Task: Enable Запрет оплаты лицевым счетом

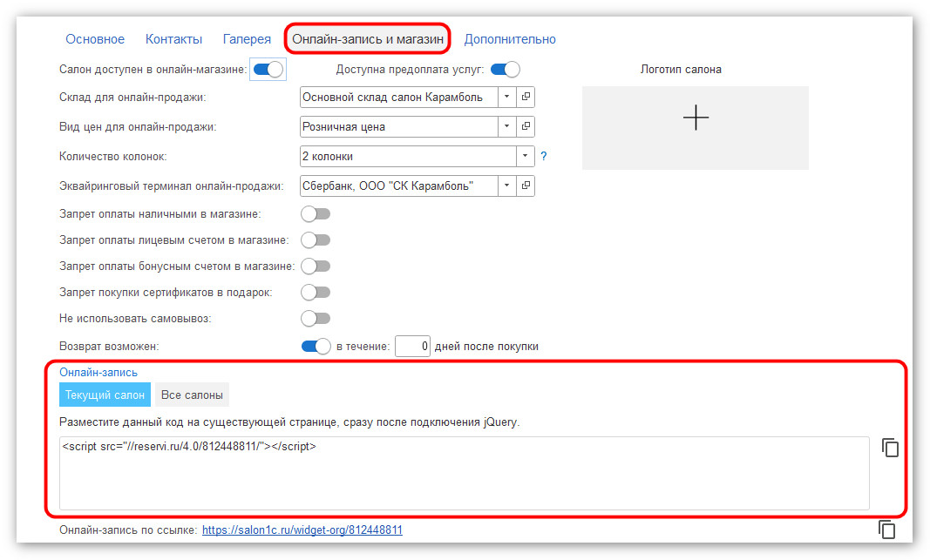Action: [316, 240]
